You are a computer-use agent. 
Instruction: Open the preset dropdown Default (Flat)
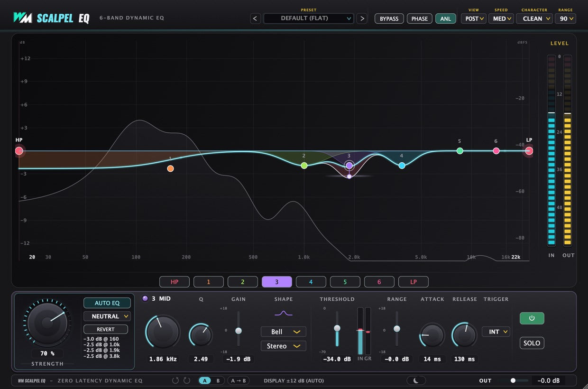[x=309, y=19]
